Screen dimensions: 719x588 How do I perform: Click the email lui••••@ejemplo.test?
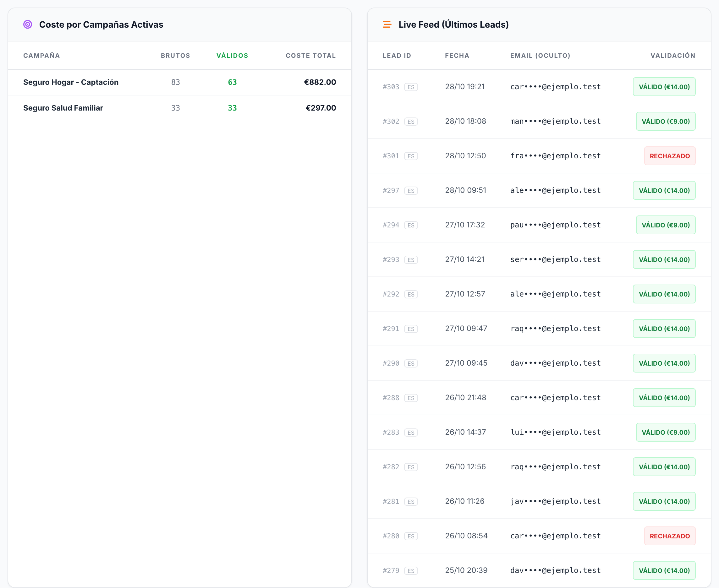pos(556,432)
